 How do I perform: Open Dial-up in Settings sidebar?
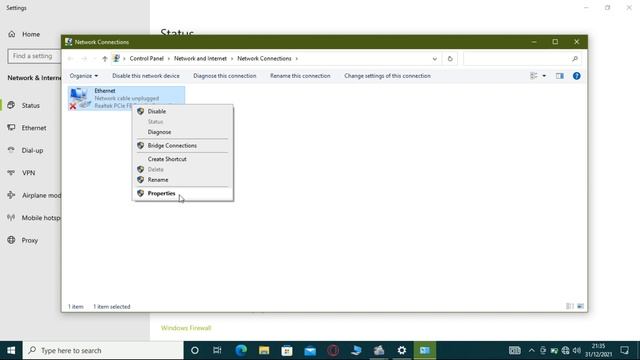(x=31, y=150)
